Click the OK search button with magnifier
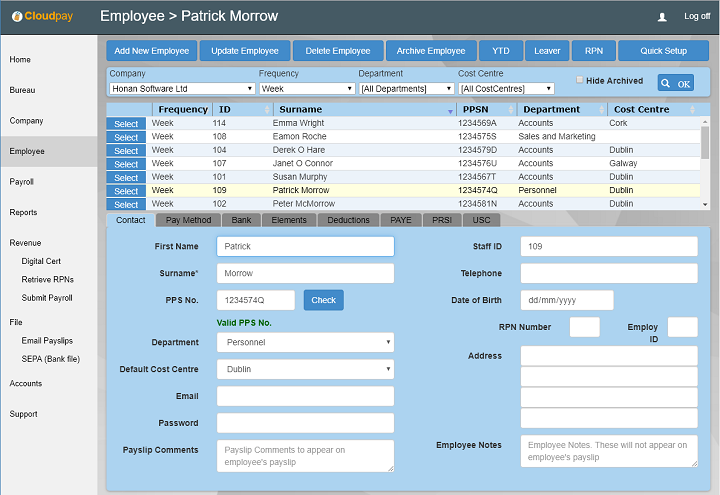The height and width of the screenshot is (495, 720). pyautogui.click(x=676, y=83)
